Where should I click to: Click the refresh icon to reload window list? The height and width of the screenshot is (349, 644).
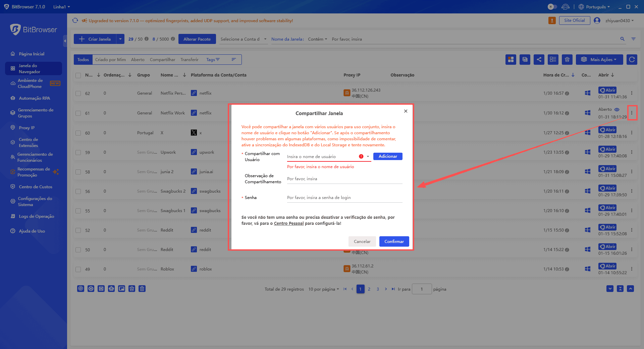click(632, 59)
